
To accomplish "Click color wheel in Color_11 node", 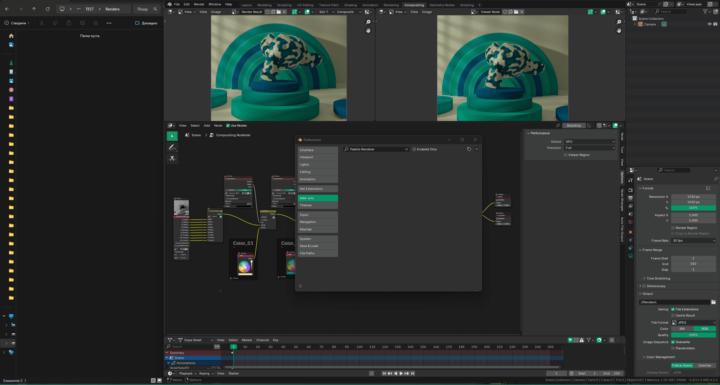I will click(244, 266).
